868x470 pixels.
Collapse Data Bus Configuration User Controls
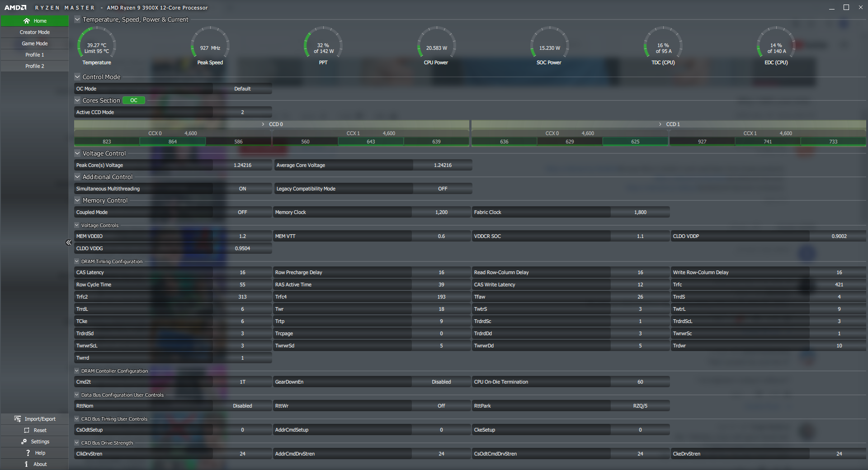[77, 395]
